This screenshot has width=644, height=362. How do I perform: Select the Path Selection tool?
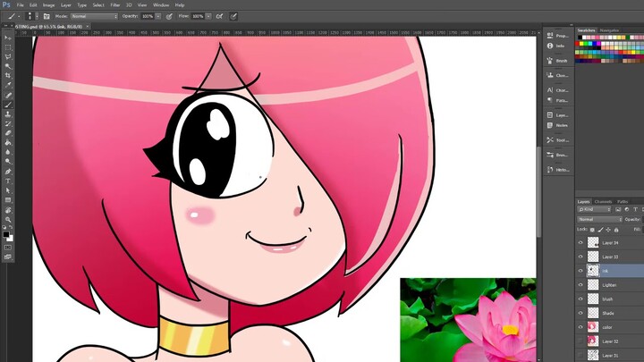point(8,190)
